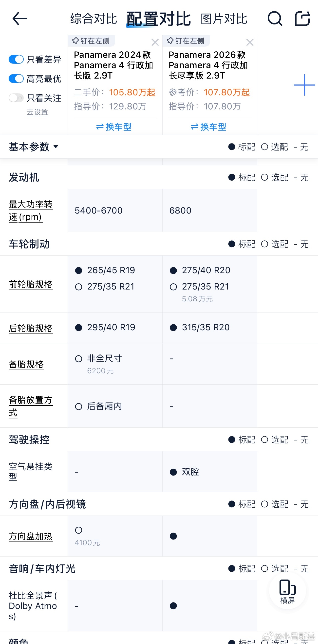The height and width of the screenshot is (644, 318).
Task: Pin the Panamera 2024 to the left
Action: (x=91, y=41)
